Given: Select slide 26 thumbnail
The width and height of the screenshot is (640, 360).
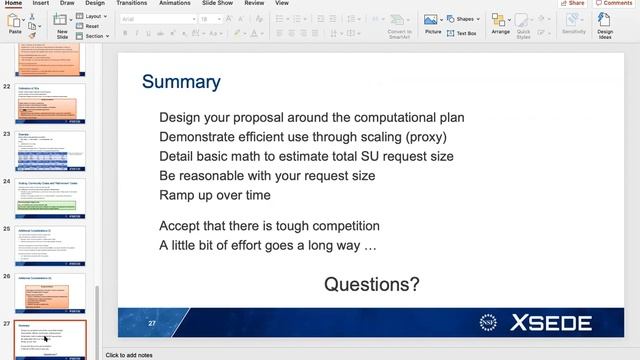Looking at the screenshot, I should pos(50,293).
